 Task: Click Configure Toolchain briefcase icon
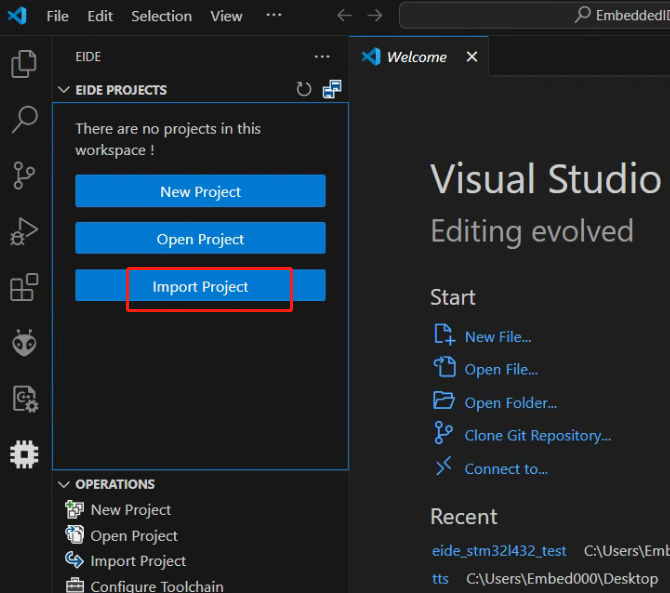coord(75,585)
